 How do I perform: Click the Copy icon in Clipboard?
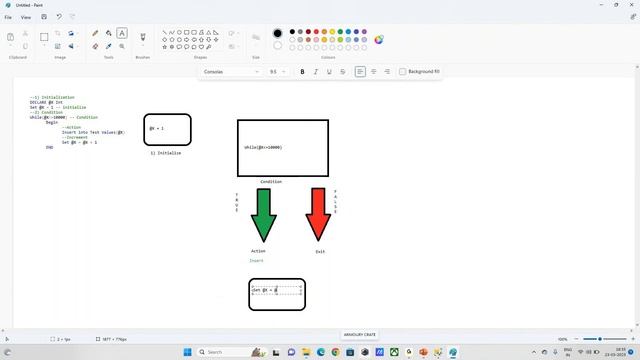click(x=25, y=47)
